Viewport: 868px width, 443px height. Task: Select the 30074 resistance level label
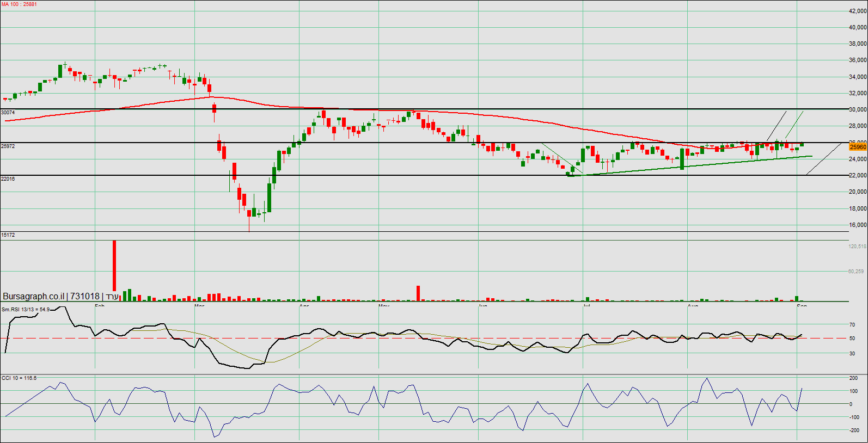[8, 113]
